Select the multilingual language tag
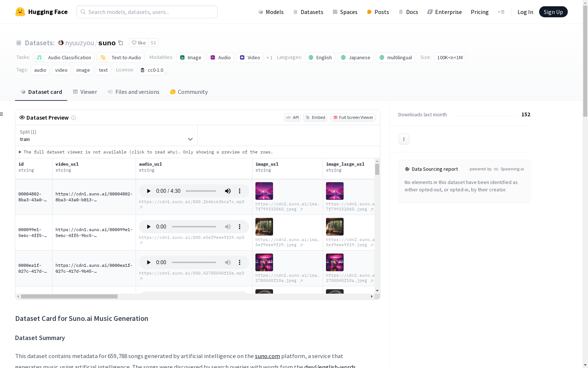 395,57
